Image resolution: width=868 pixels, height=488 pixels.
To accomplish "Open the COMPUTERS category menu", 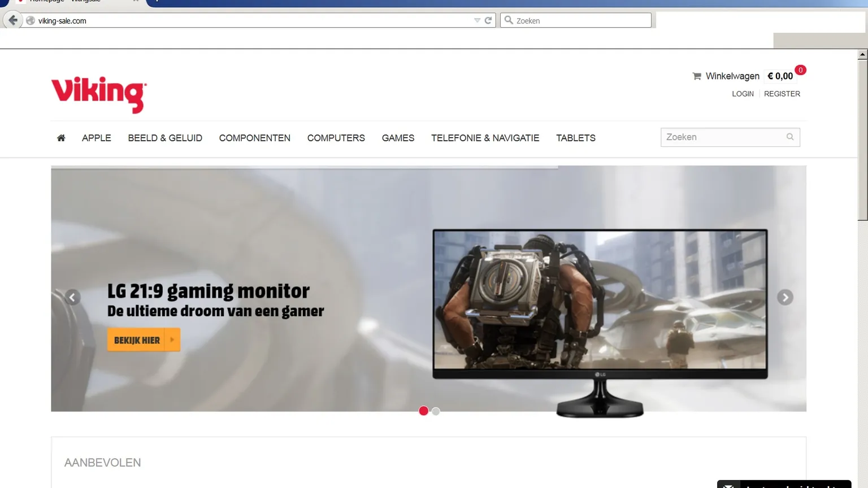I will (336, 138).
